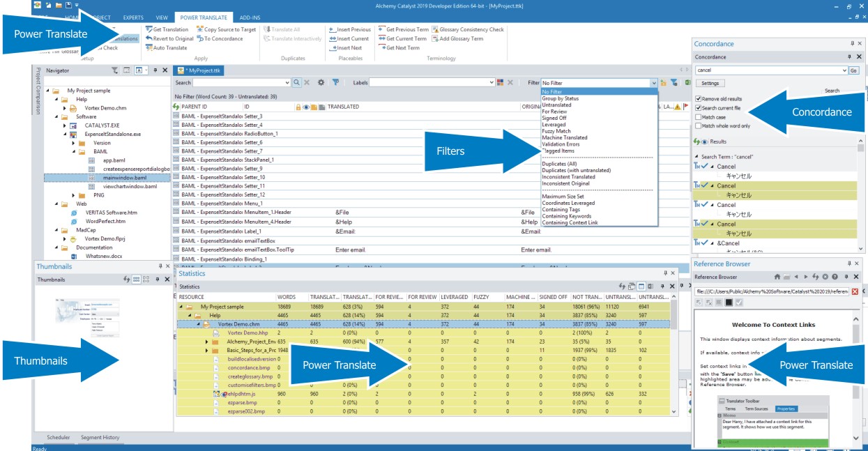Run Glossary Consistency Check
Image resolution: width=868 pixels, height=451 pixels.
[467, 29]
